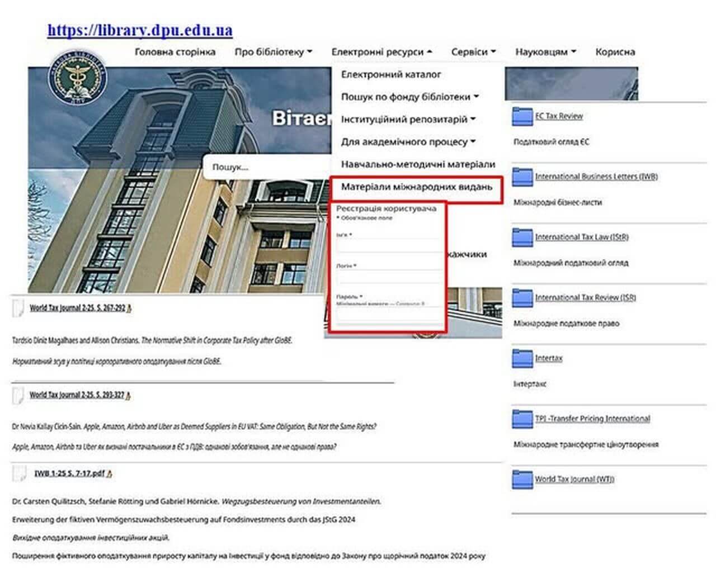The image size is (716, 588).
Task: Open the library.dpu.edu.ua link
Action: 140,30
